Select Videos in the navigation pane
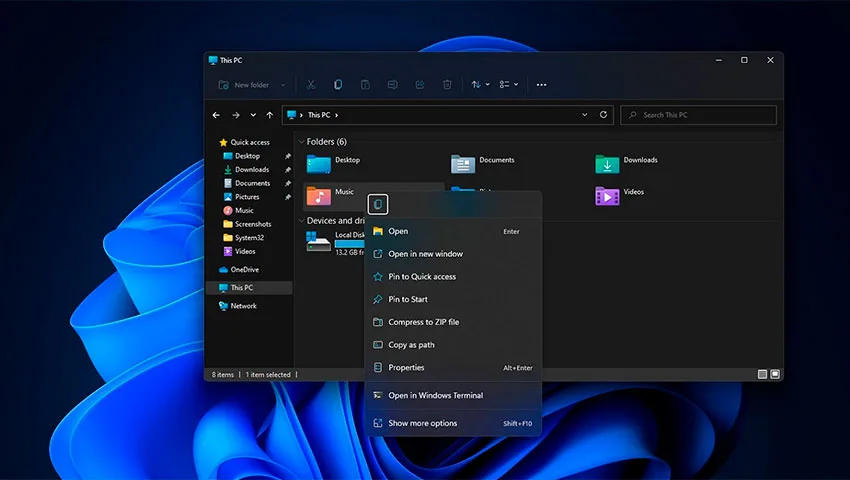850x480 pixels. [239, 251]
